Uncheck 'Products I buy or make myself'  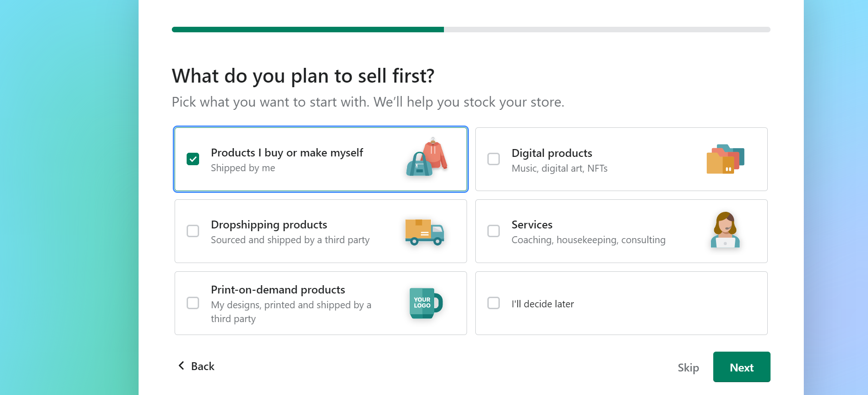pyautogui.click(x=193, y=159)
